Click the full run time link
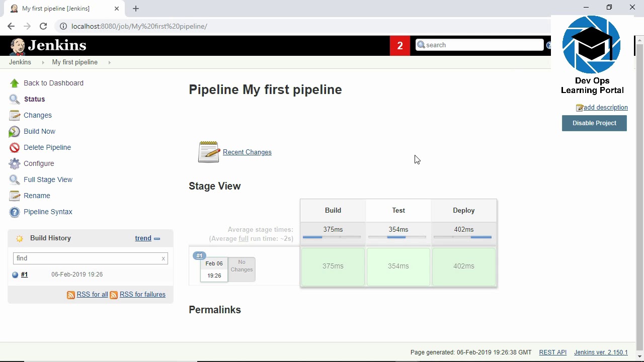 coord(244,239)
